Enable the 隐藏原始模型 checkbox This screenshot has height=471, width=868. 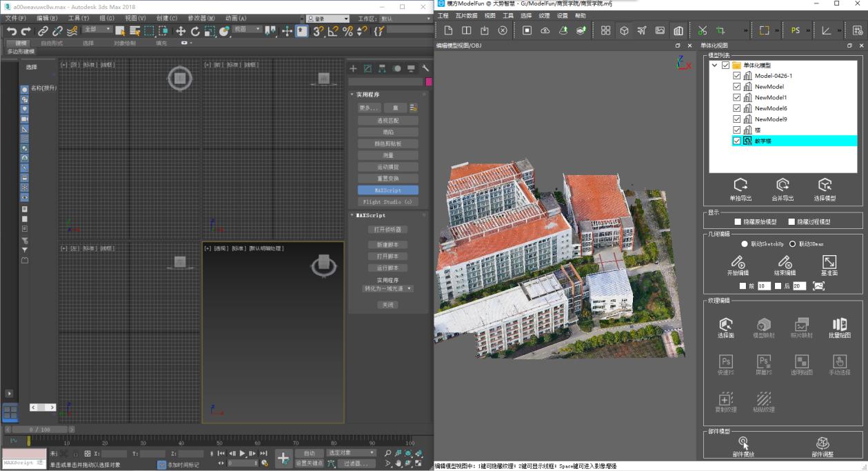(x=738, y=222)
